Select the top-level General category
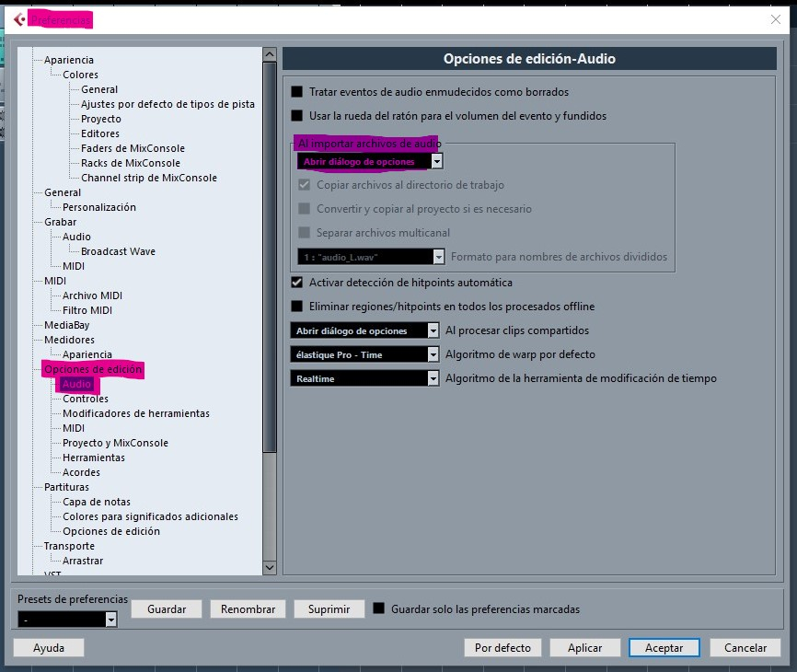 pyautogui.click(x=62, y=192)
